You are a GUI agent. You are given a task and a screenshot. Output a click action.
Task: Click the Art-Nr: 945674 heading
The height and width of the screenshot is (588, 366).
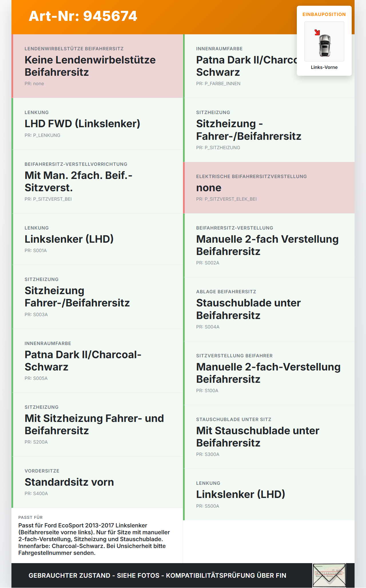coord(83,16)
